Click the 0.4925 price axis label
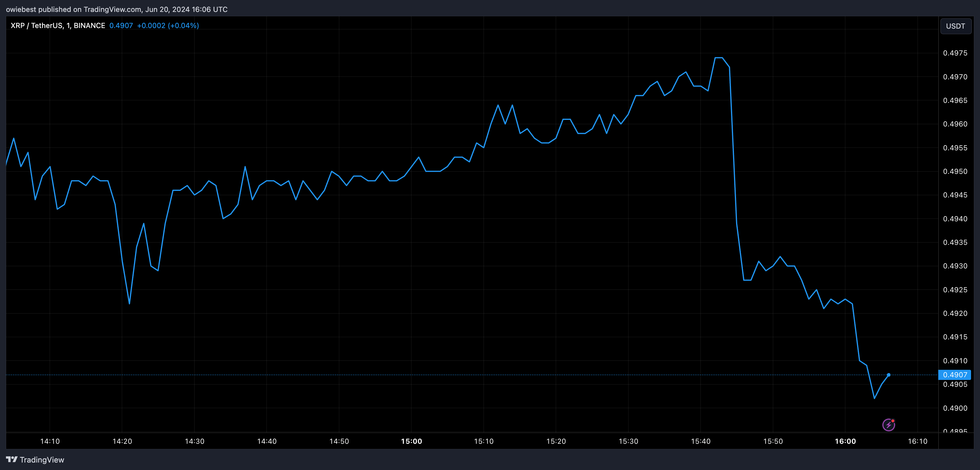The height and width of the screenshot is (470, 980). [955, 290]
